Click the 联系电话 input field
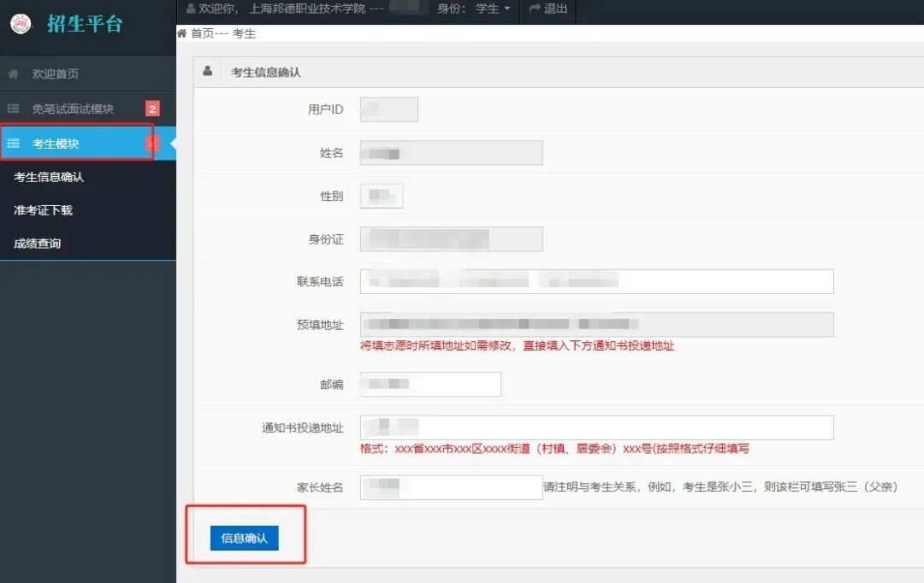The width and height of the screenshot is (924, 583). click(596, 281)
